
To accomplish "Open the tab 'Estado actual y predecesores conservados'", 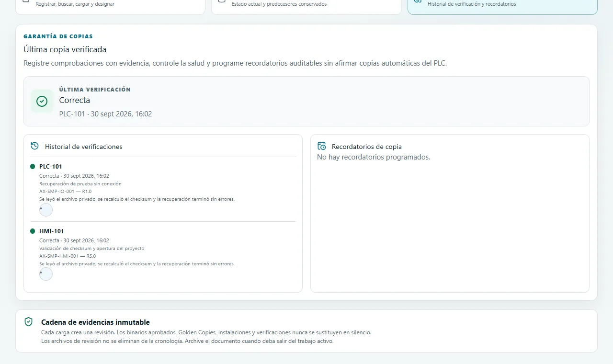I will pyautogui.click(x=306, y=4).
